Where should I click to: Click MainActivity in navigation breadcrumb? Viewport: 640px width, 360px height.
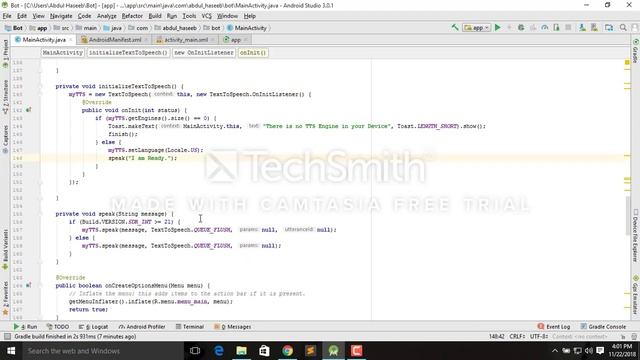pos(247,28)
